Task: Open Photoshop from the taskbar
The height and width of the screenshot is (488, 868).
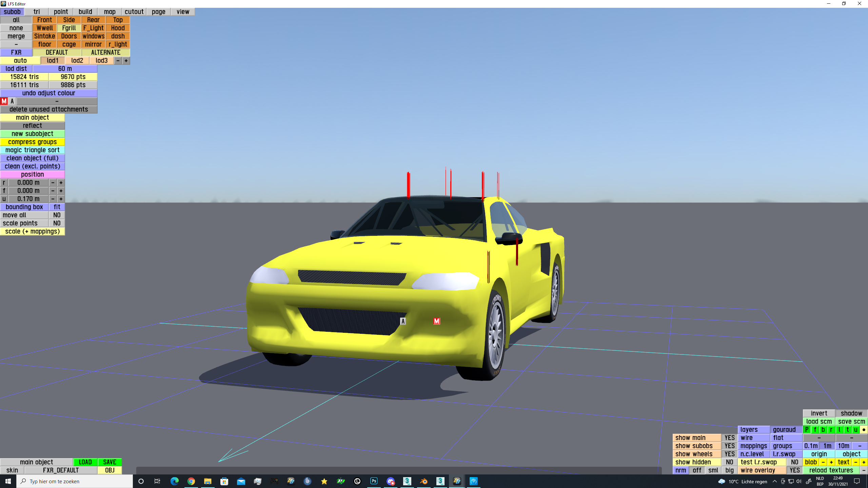Action: click(374, 481)
